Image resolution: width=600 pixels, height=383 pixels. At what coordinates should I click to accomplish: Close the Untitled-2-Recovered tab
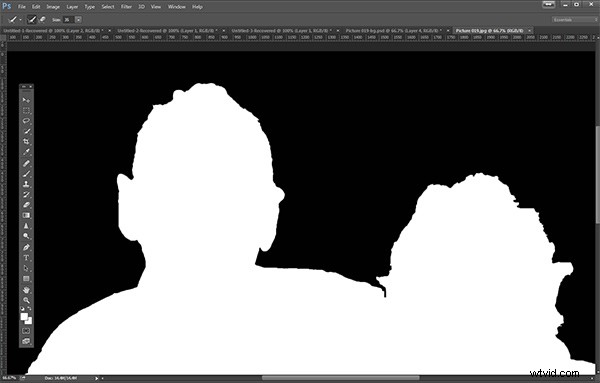click(x=224, y=30)
